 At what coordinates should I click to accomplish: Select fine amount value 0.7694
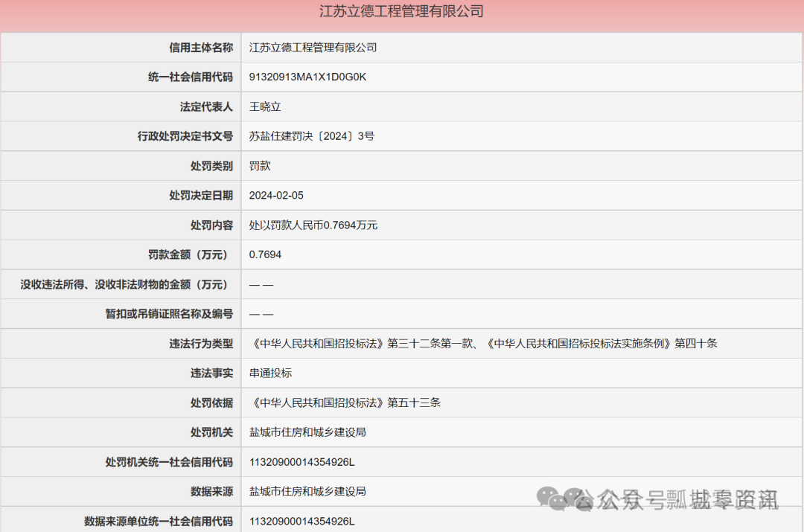[265, 254]
